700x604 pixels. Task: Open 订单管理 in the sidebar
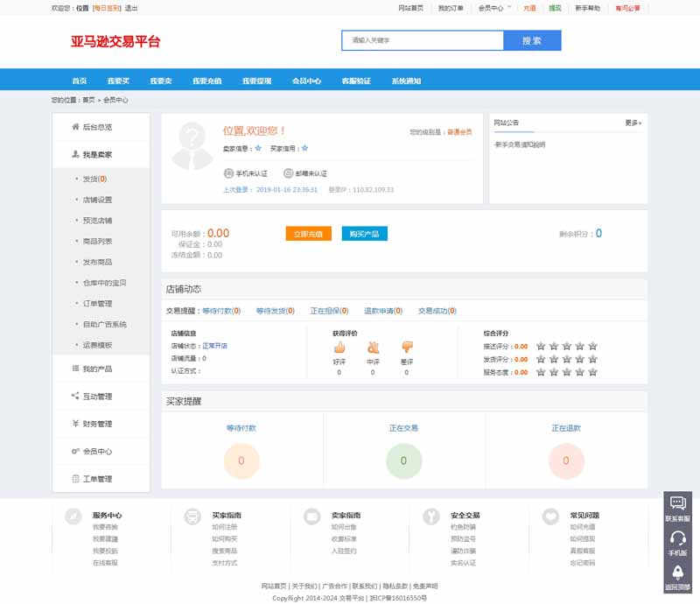(97, 304)
